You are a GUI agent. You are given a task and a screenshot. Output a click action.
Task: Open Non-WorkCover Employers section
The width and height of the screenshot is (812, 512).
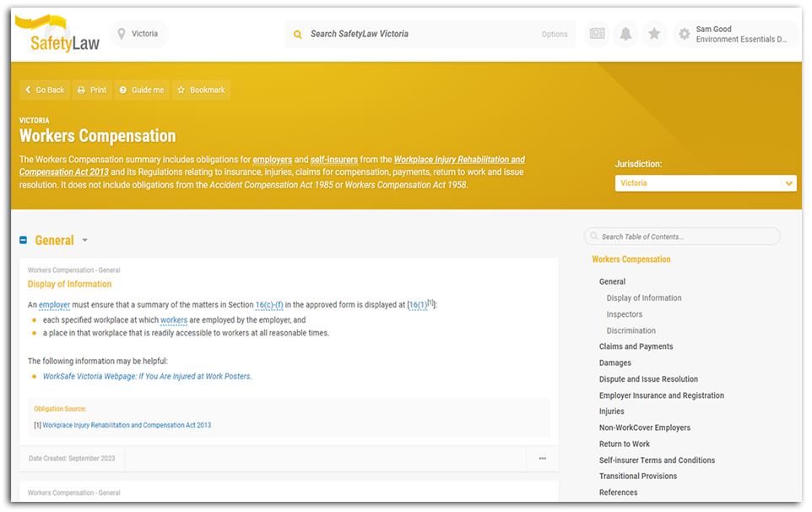pos(645,428)
